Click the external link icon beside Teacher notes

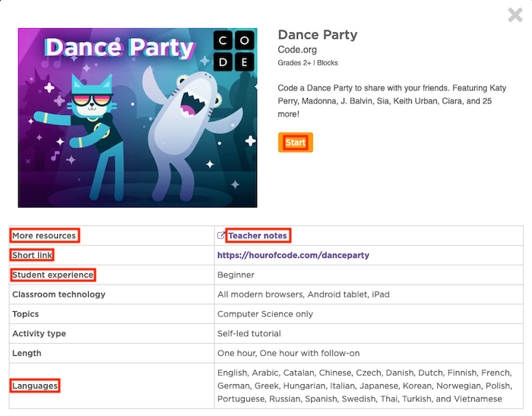(221, 235)
